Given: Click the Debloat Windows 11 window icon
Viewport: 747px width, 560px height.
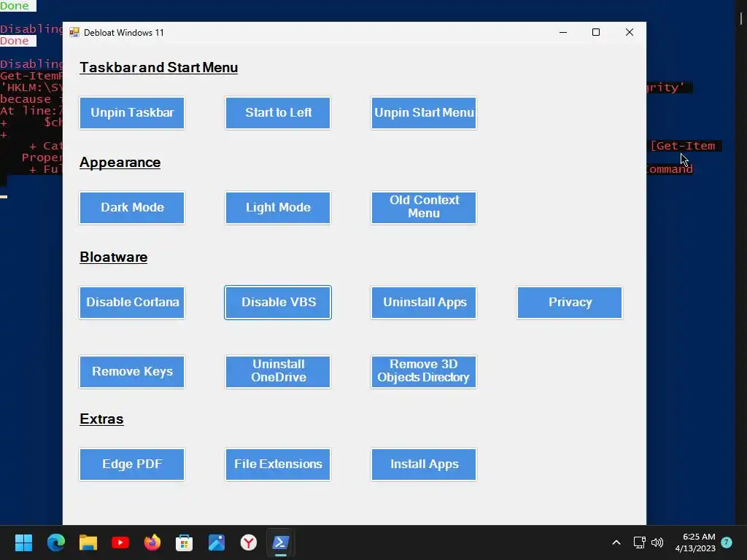Looking at the screenshot, I should tap(74, 32).
